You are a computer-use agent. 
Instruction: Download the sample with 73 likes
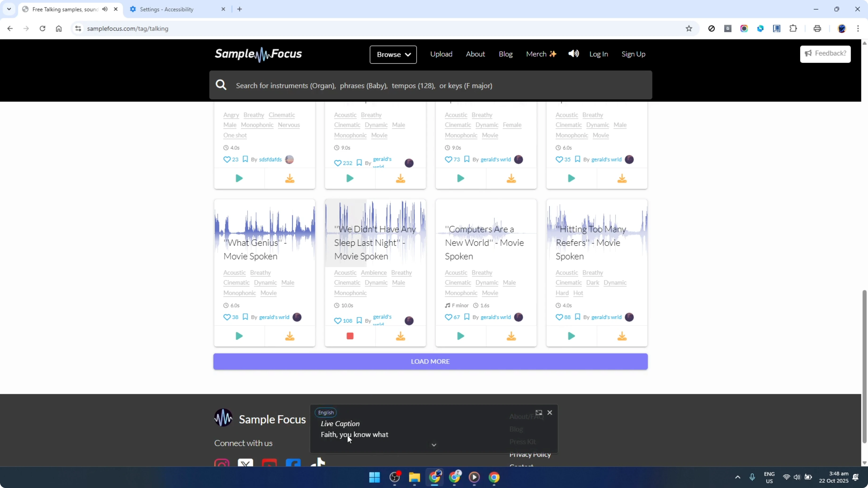click(511, 178)
